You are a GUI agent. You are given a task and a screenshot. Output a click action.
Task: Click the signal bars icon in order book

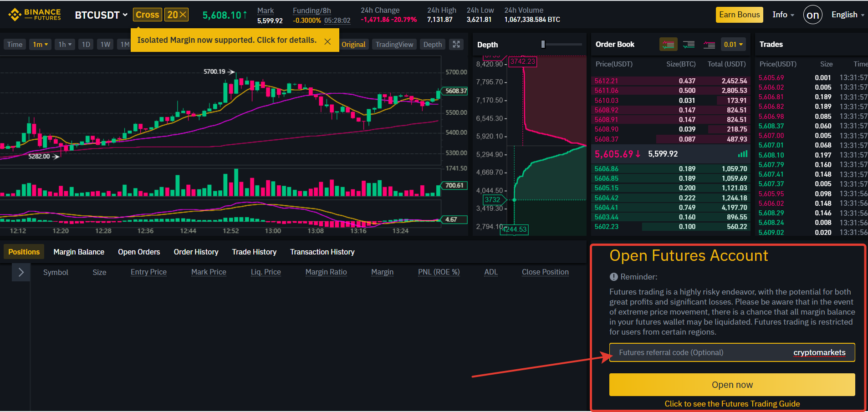click(743, 154)
